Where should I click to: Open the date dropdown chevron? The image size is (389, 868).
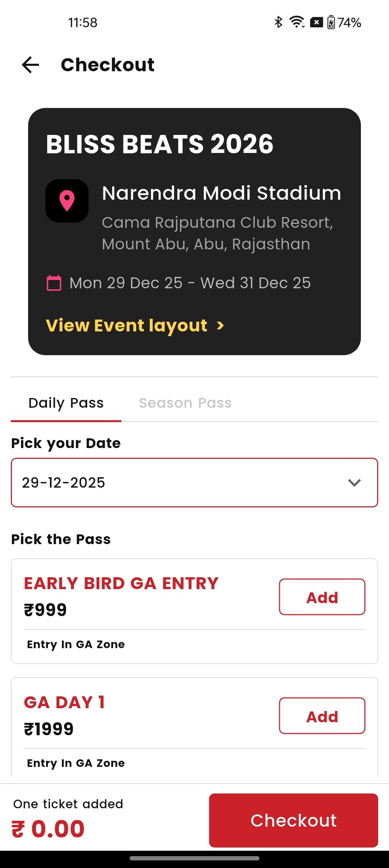(x=354, y=483)
